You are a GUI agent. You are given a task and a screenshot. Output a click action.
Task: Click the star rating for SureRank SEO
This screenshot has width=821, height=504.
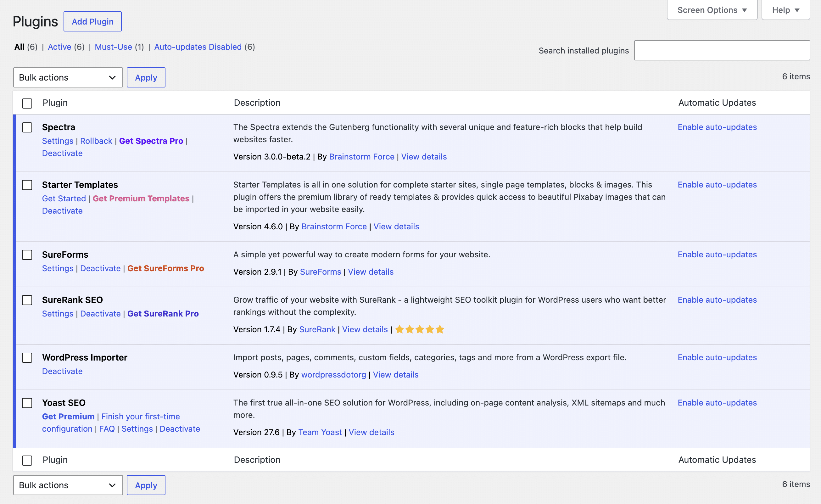pos(420,329)
